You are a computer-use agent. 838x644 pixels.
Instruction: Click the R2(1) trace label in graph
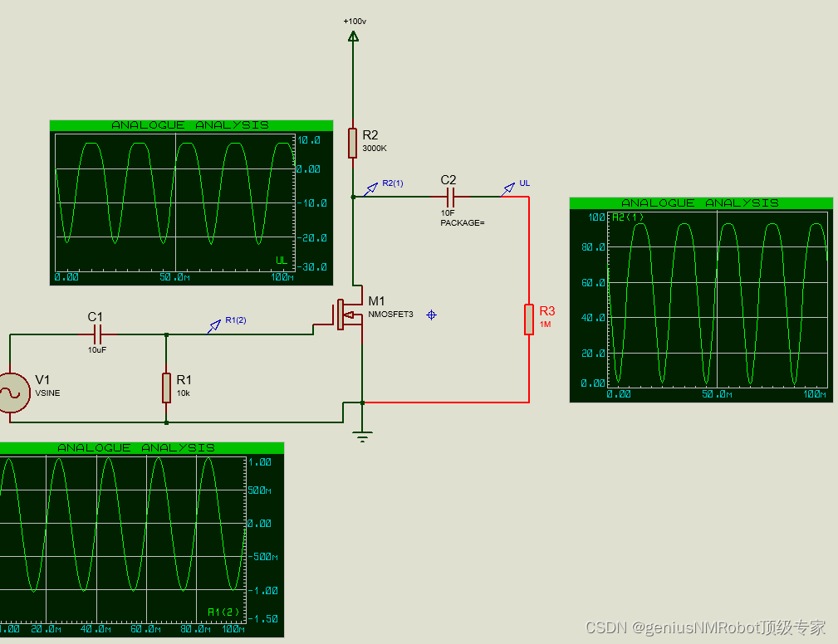[628, 217]
